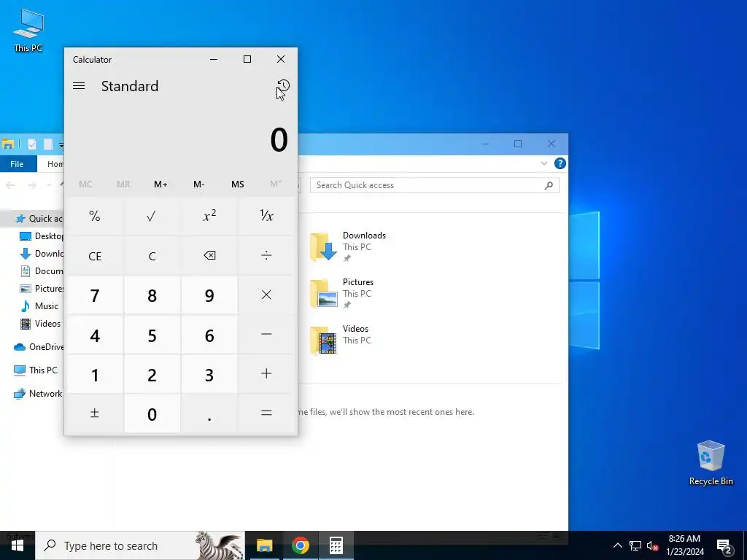
Task: Open the Windows Start menu
Action: click(x=18, y=545)
